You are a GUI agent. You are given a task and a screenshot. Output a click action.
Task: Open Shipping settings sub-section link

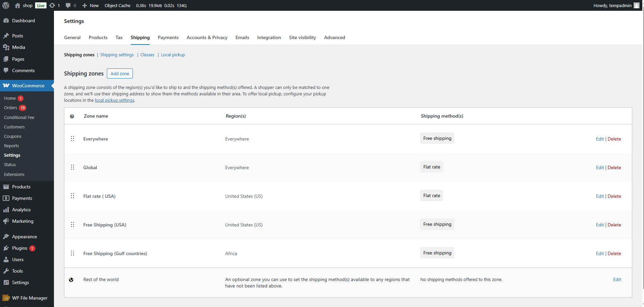tap(117, 55)
